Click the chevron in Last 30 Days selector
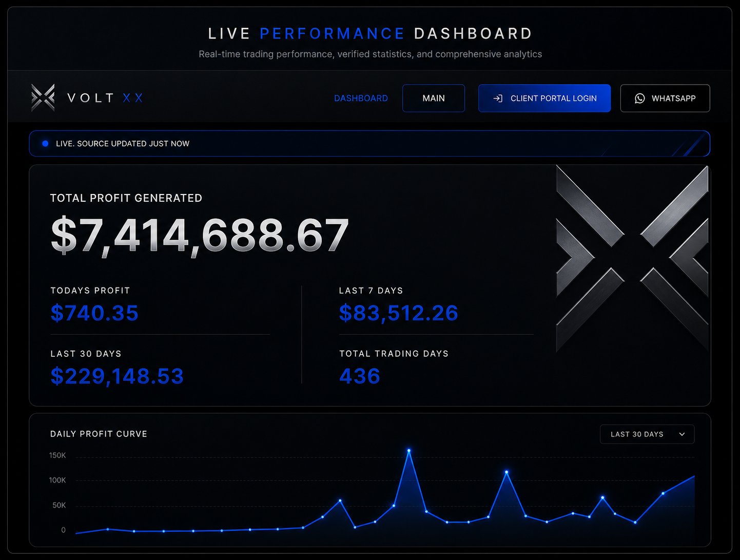 (x=681, y=434)
